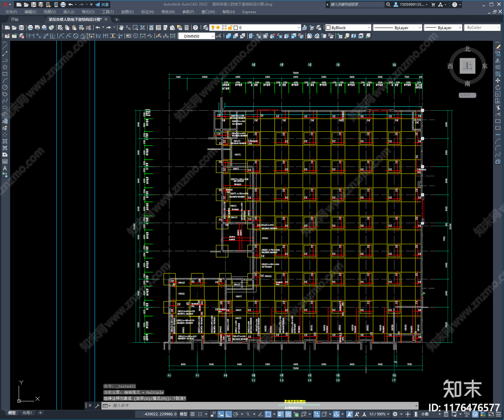Select the Circle draw tool
This screenshot has height=420, width=504.
(5, 87)
